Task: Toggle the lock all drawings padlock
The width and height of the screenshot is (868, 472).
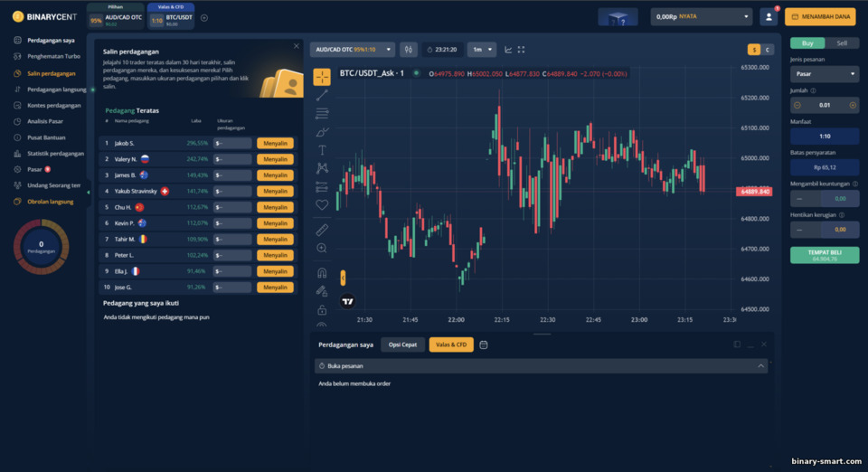Action: pyautogui.click(x=322, y=310)
